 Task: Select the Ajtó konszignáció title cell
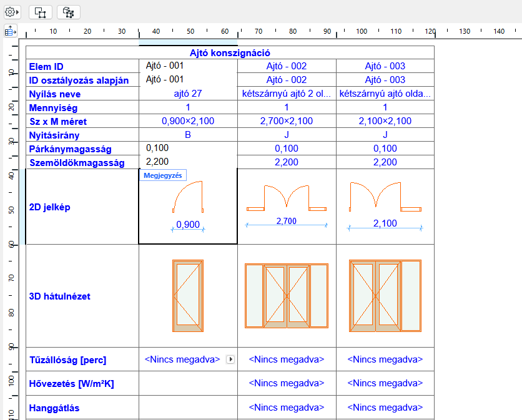230,53
